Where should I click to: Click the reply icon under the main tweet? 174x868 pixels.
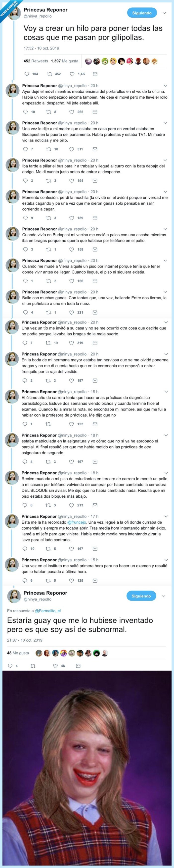tap(27, 74)
